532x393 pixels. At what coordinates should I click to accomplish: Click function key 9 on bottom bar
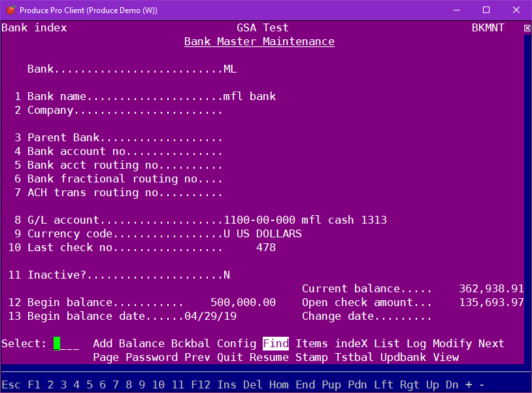[142, 385]
